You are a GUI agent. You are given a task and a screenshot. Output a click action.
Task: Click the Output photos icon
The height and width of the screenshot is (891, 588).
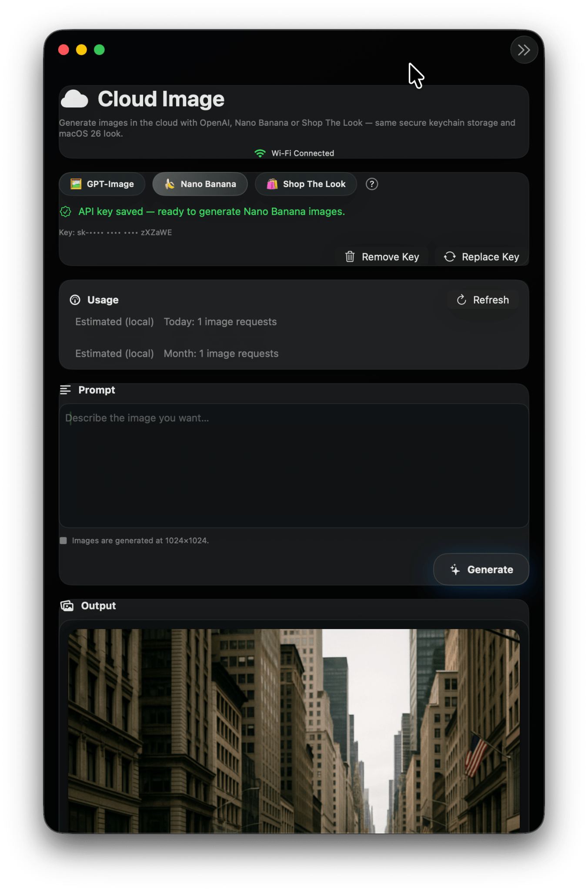(x=67, y=606)
